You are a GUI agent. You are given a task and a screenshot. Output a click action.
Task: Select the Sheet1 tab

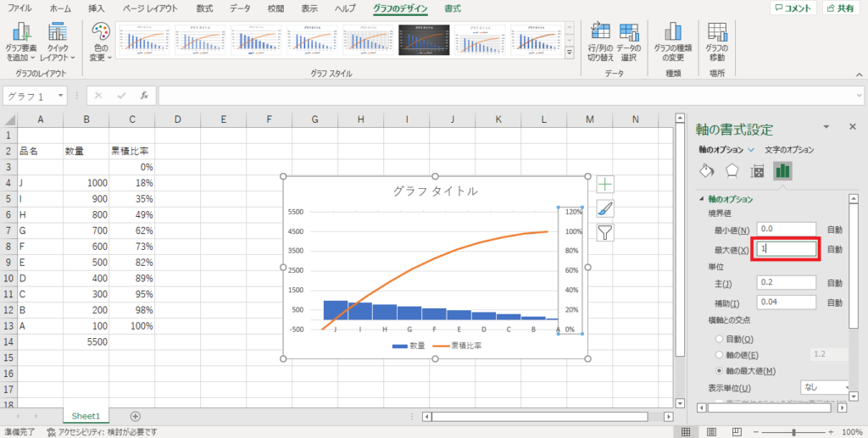point(86,416)
